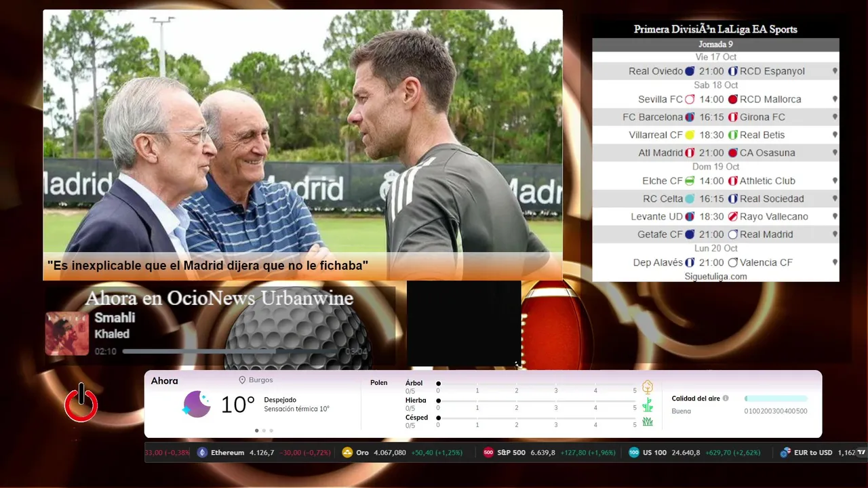The width and height of the screenshot is (868, 488).
Task: Click the Real Madrid crest
Action: 732,235
